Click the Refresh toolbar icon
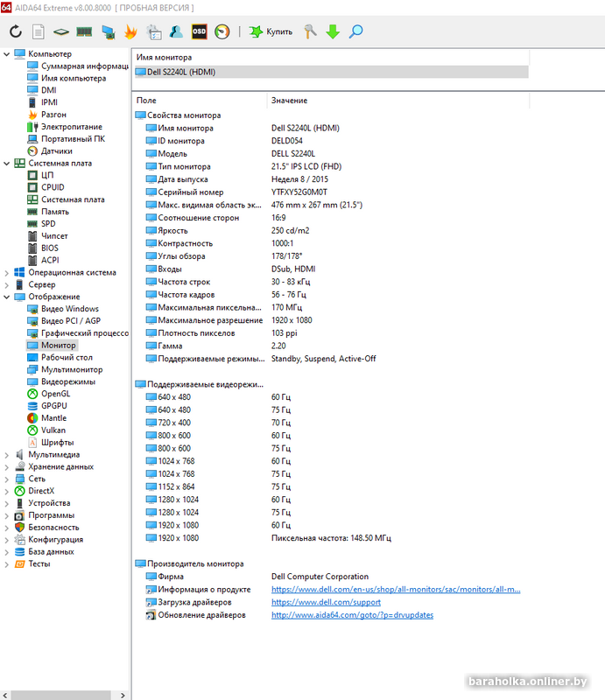 16,31
